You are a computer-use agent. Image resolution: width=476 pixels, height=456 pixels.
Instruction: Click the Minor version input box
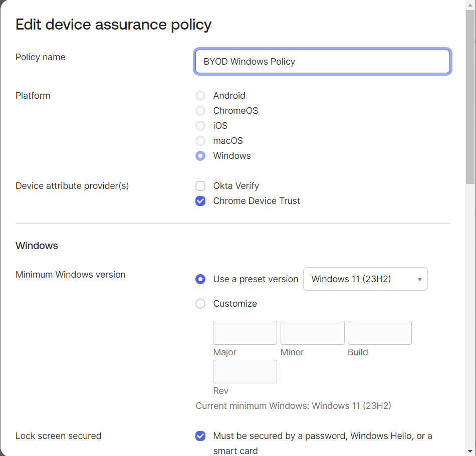point(312,333)
